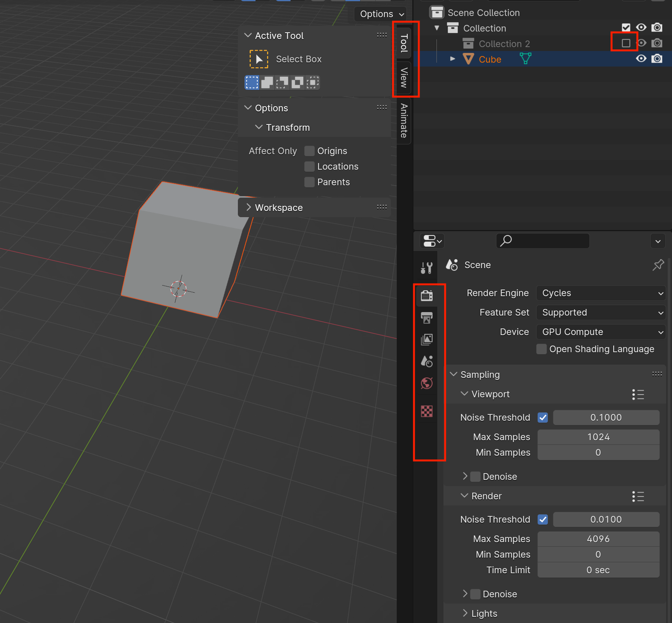Disable the Render Noise Threshold checkbox
The height and width of the screenshot is (623, 672).
pyautogui.click(x=543, y=520)
